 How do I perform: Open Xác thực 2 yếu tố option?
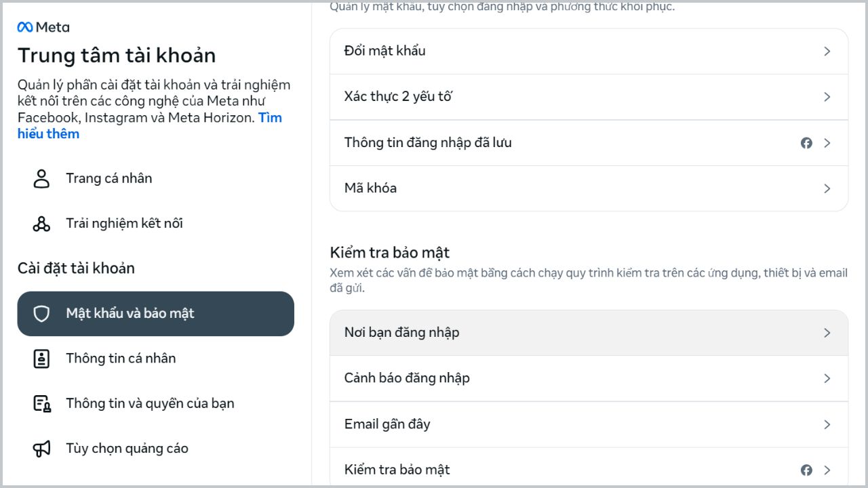589,97
